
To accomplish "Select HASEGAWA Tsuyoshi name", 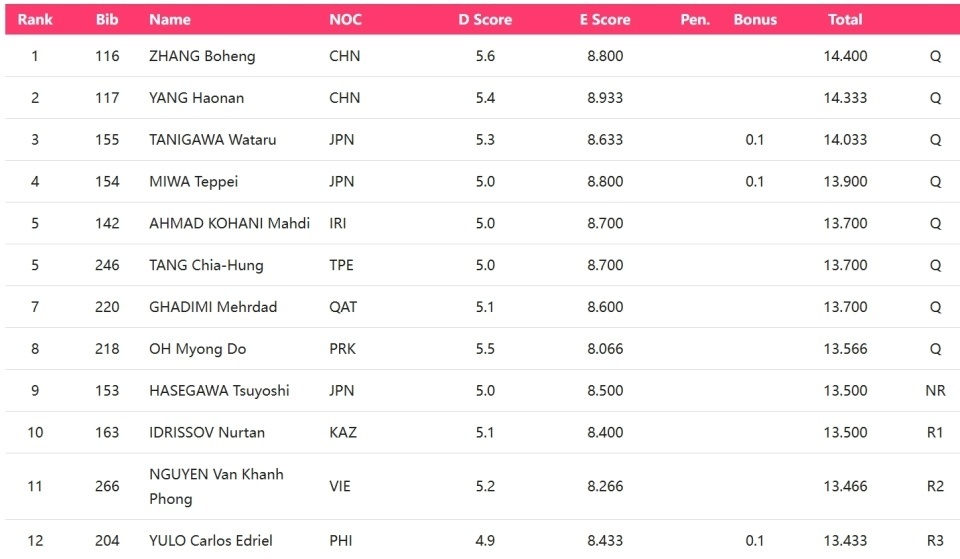I will point(219,391).
